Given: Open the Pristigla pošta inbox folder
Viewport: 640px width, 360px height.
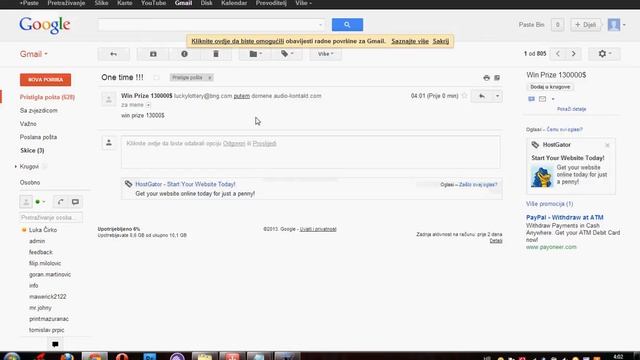Looking at the screenshot, I should point(47,97).
